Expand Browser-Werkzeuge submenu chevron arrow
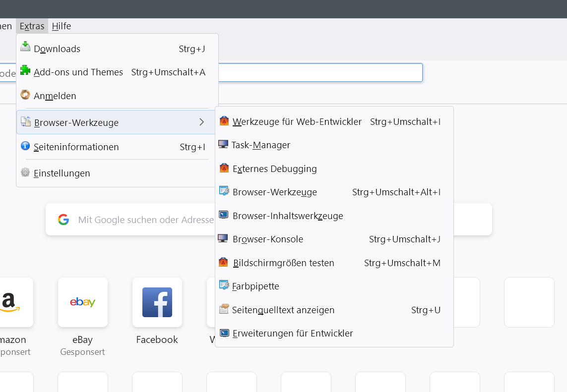 click(x=201, y=122)
